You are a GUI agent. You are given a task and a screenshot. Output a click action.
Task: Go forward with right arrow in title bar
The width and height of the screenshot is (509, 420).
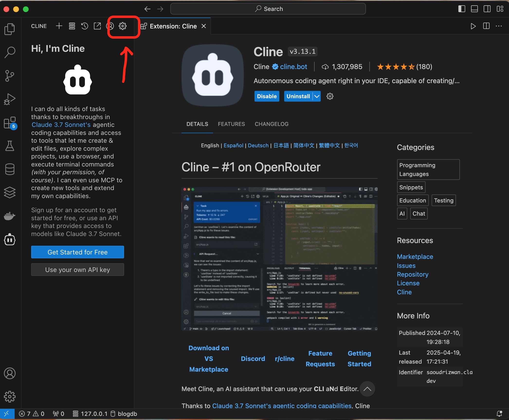pos(160,9)
